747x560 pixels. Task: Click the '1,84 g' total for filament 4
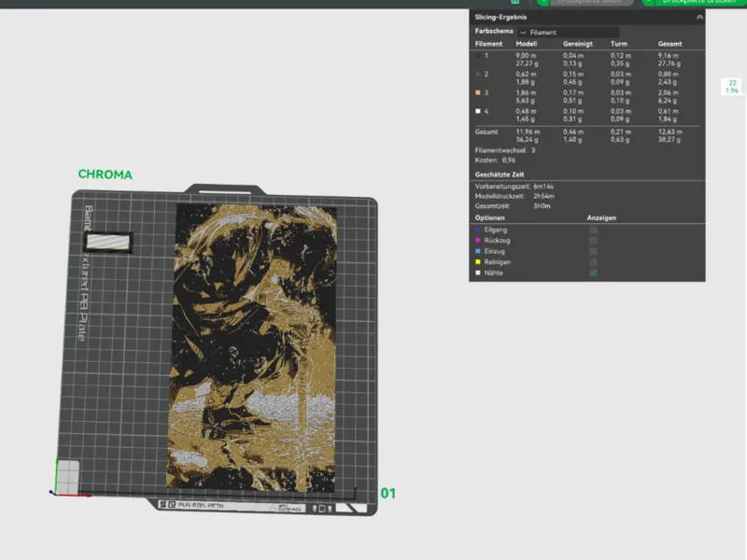[668, 119]
